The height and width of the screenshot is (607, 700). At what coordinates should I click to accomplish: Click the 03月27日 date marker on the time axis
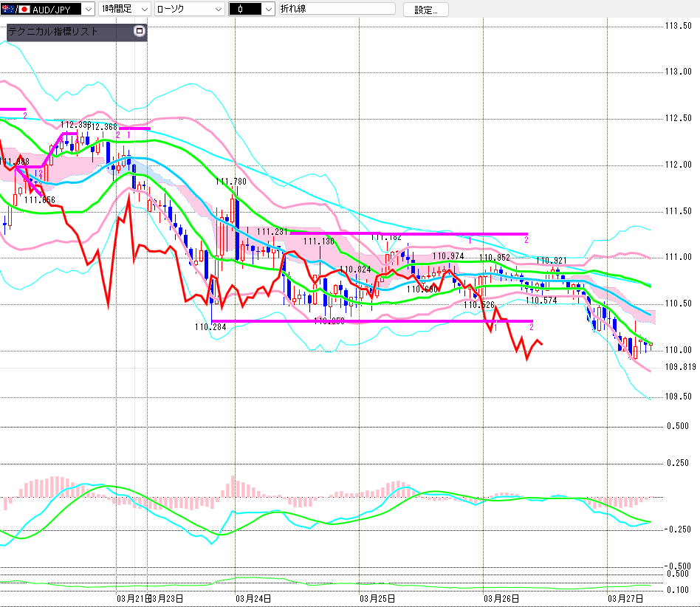point(625,598)
